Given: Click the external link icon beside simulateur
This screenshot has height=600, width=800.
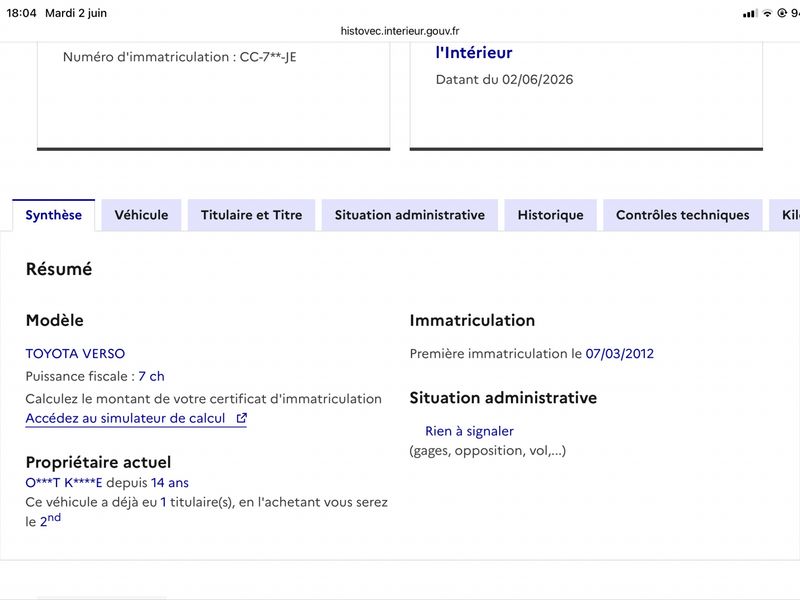Looking at the screenshot, I should tap(242, 418).
